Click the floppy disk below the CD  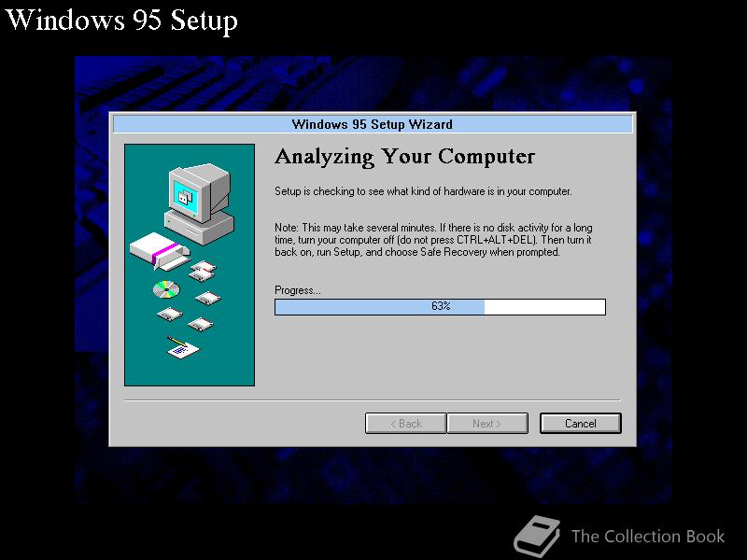coord(169,314)
